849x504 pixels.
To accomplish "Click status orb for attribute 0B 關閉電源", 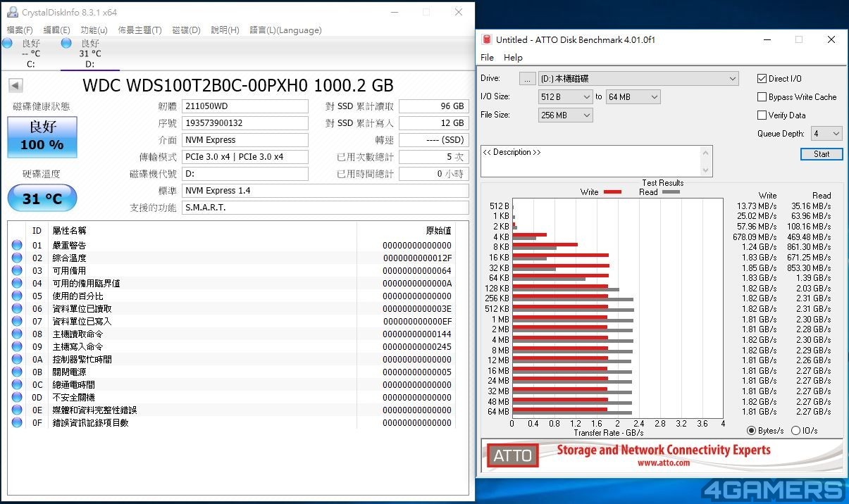I will point(17,372).
